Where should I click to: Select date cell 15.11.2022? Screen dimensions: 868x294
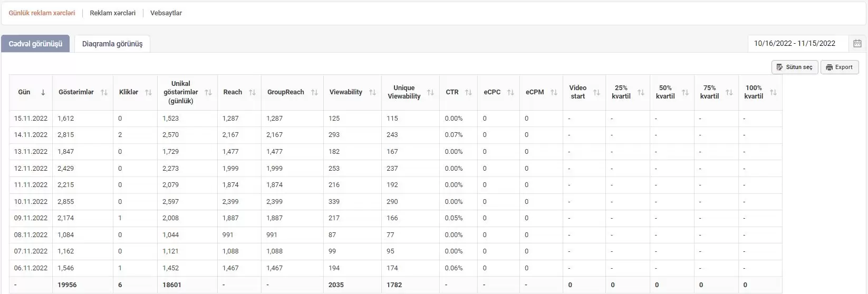[31, 119]
